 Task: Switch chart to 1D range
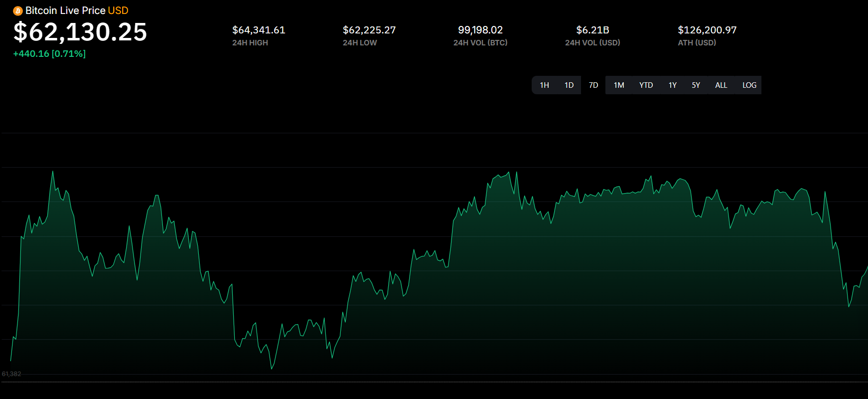569,85
